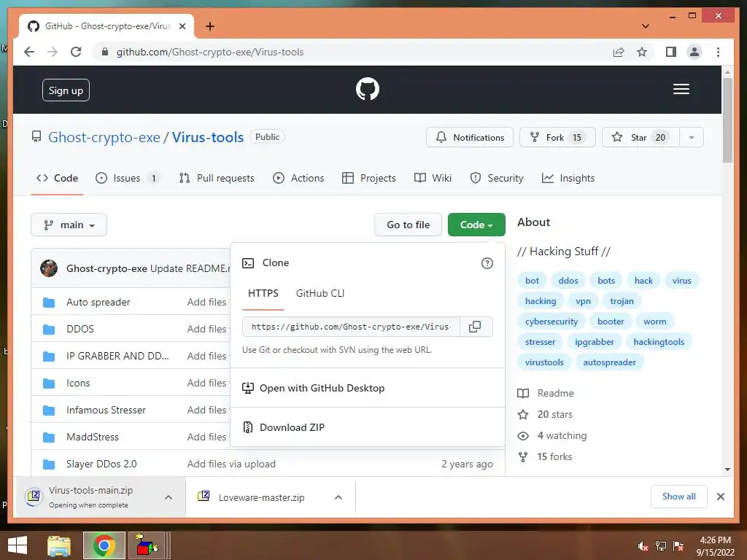Open the Chrome profile avatar
Viewport: 747px width, 560px height.
(694, 52)
